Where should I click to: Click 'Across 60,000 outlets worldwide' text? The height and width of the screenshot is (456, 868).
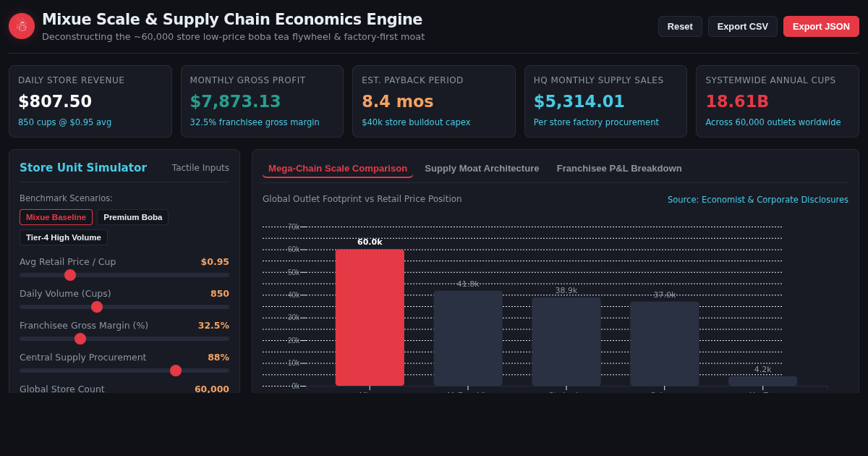click(x=773, y=122)
